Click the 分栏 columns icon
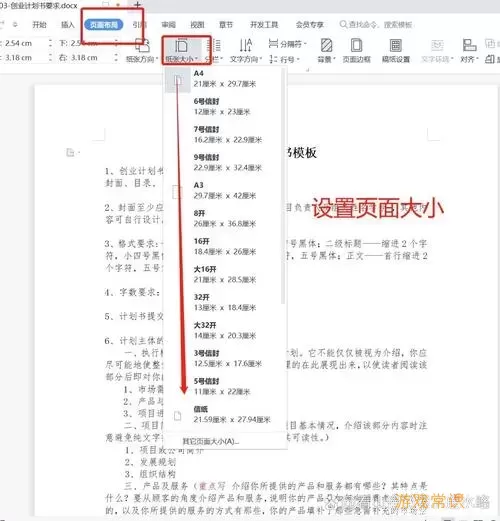The width and height of the screenshot is (500, 521). 213,50
